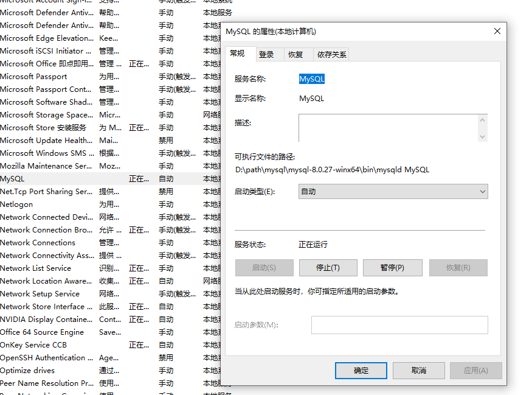Select Microsoft Store 安装服务 row

pos(110,128)
